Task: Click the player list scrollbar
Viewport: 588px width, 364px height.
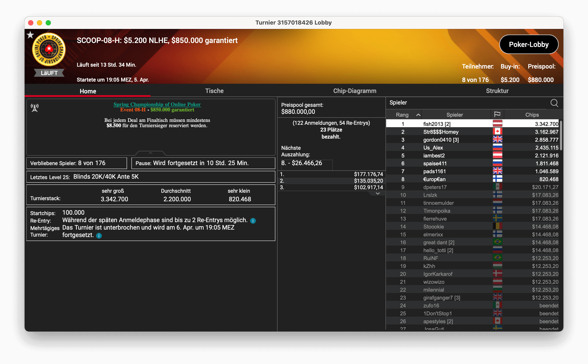Action: pos(561,135)
